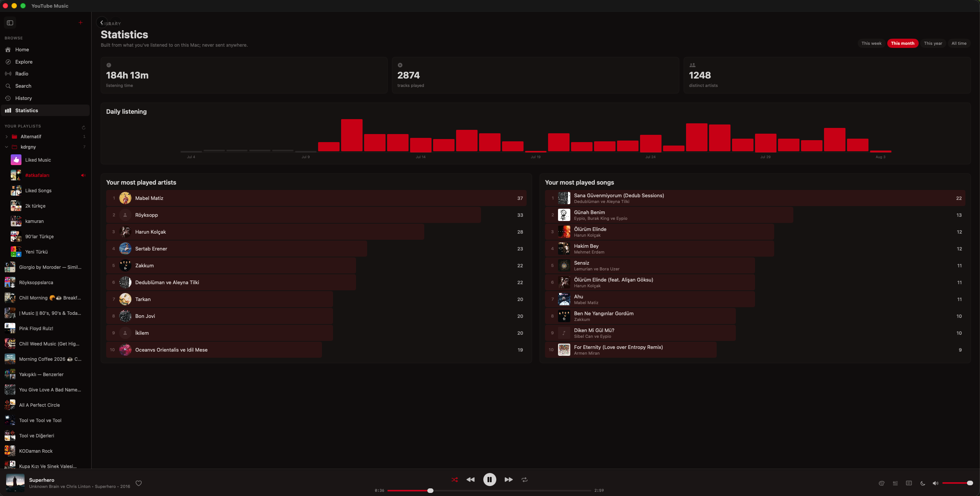Open the Pink Floyd Rulz! playlist
The height and width of the screenshot is (496, 980).
coord(46,328)
